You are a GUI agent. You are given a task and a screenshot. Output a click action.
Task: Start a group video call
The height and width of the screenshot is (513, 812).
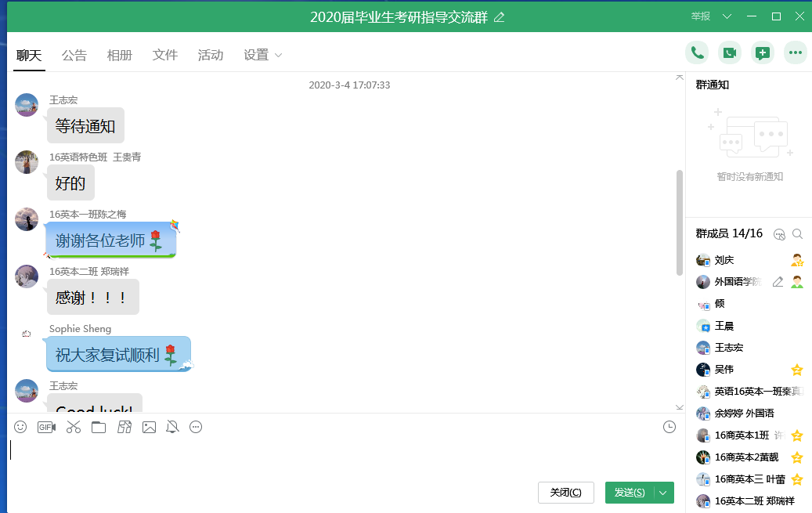coord(729,52)
